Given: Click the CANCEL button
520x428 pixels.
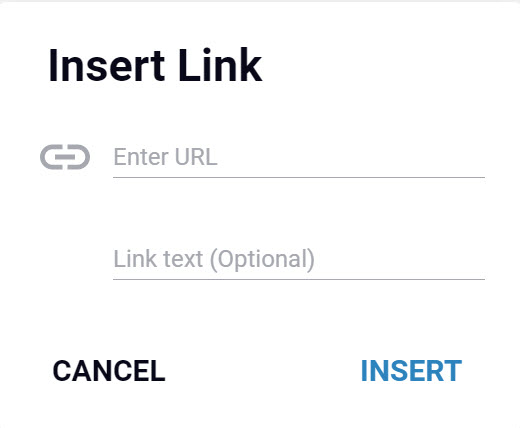Looking at the screenshot, I should 109,371.
